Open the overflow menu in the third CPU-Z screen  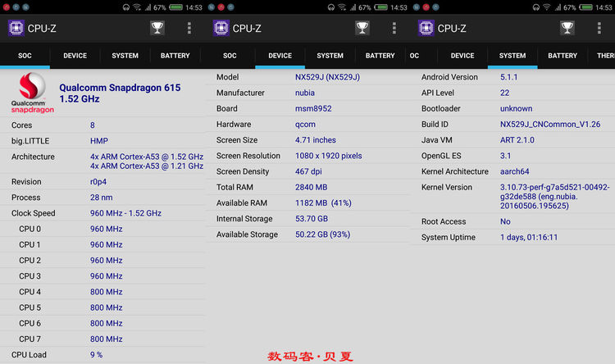599,28
